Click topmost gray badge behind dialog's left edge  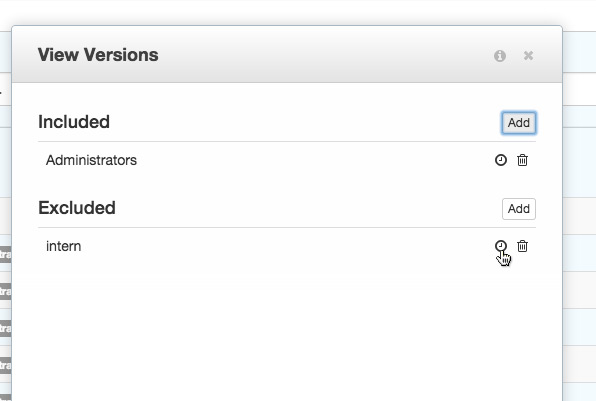point(5,254)
